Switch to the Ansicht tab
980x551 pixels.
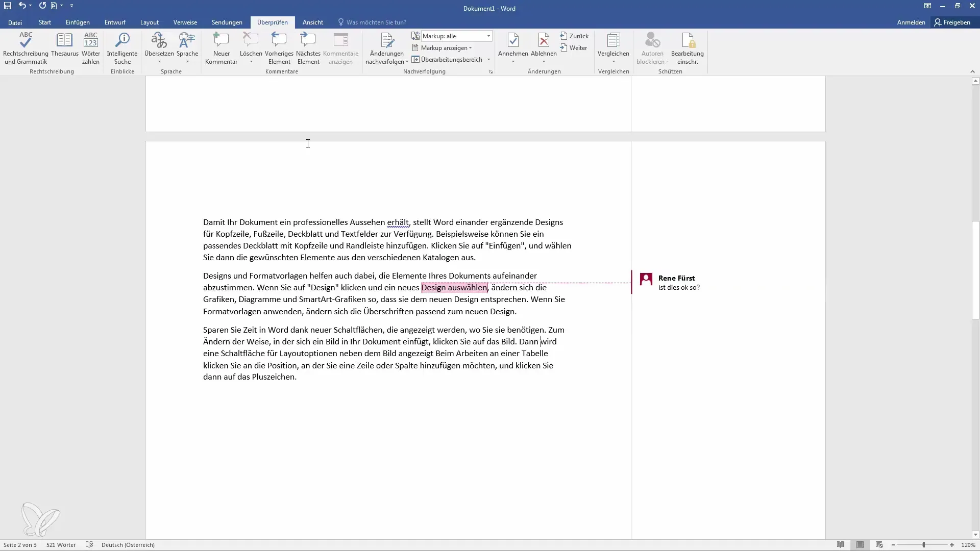pyautogui.click(x=313, y=22)
